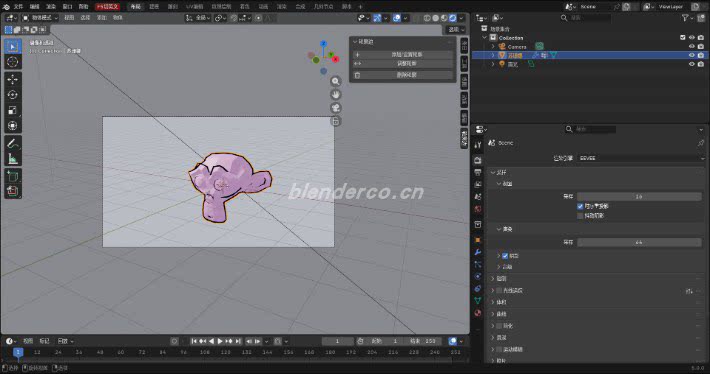Screen dimensions: 710x374
Task: Open the File menu
Action: (x=18, y=7)
